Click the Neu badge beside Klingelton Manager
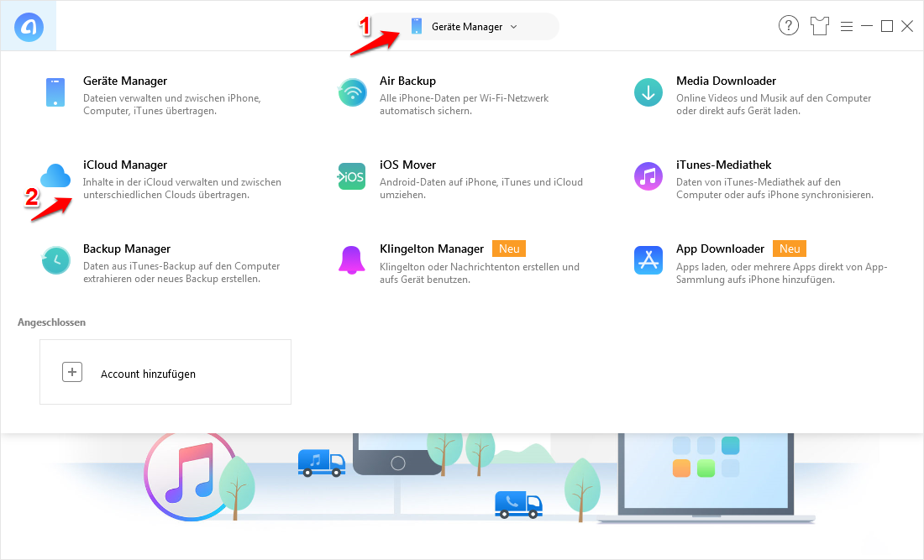Viewport: 924px width, 560px height. click(x=509, y=249)
